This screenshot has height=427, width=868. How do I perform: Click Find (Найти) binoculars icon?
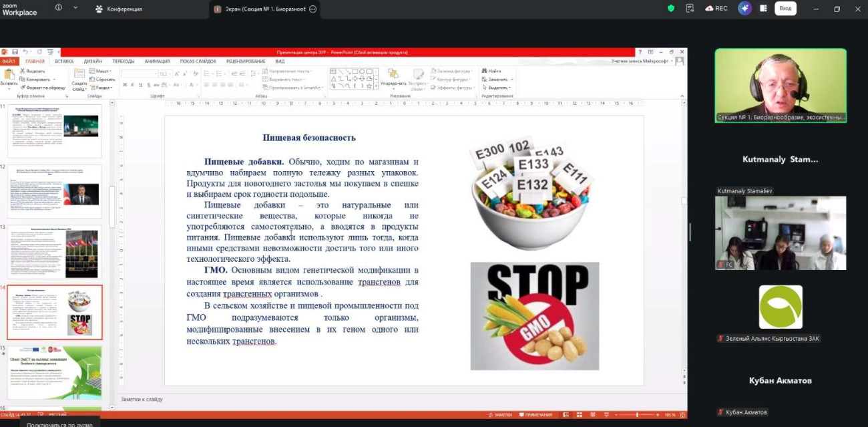click(x=491, y=71)
